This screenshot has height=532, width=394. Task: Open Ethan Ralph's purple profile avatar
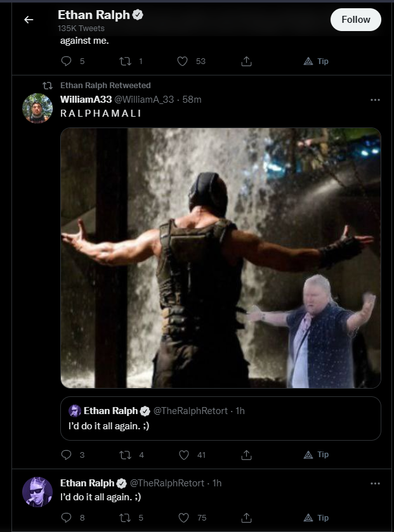point(37,492)
